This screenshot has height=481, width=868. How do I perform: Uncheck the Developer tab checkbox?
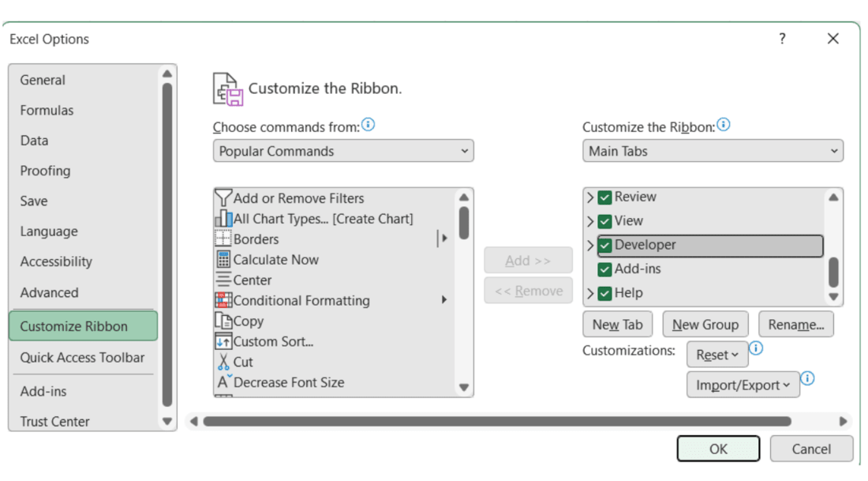pyautogui.click(x=605, y=246)
